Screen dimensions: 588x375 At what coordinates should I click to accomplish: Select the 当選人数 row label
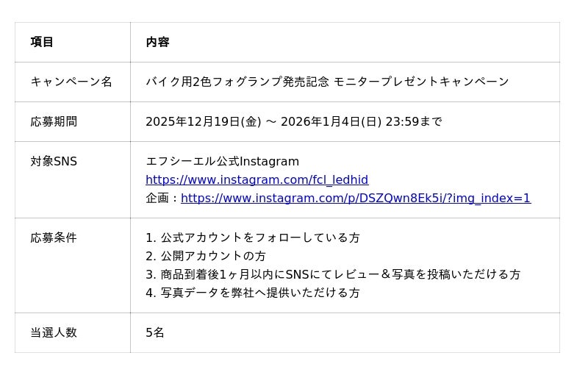tap(54, 332)
